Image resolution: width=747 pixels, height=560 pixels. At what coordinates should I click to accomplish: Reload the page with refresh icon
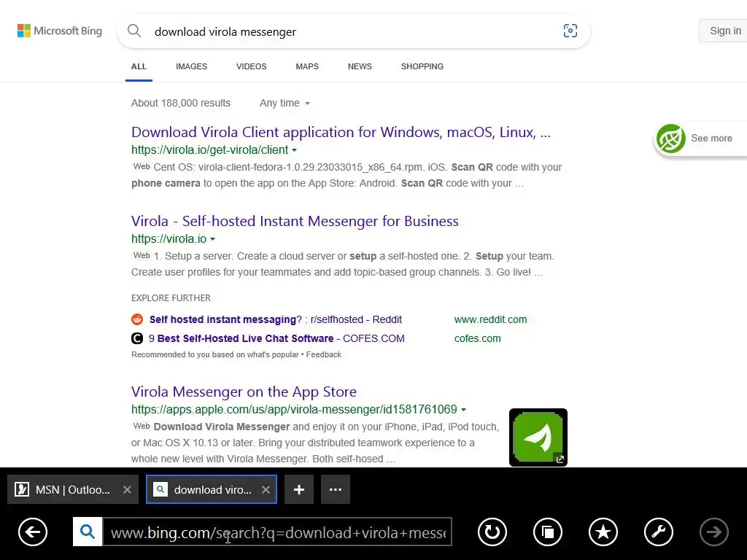(492, 532)
